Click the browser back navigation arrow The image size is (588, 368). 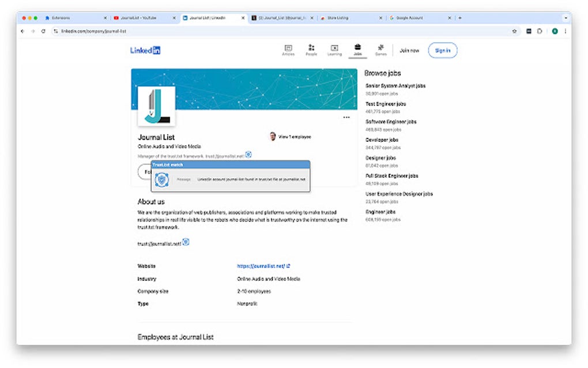pos(22,31)
